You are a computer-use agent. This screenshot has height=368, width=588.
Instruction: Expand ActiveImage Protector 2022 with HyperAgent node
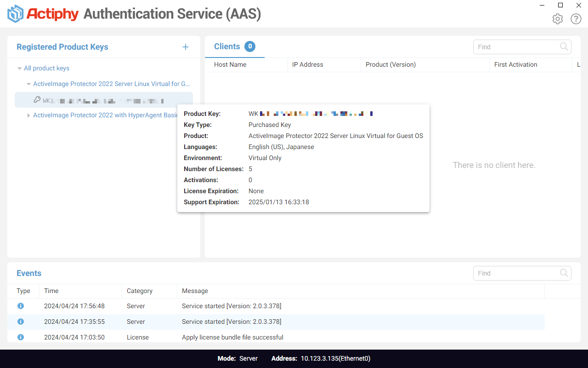28,115
